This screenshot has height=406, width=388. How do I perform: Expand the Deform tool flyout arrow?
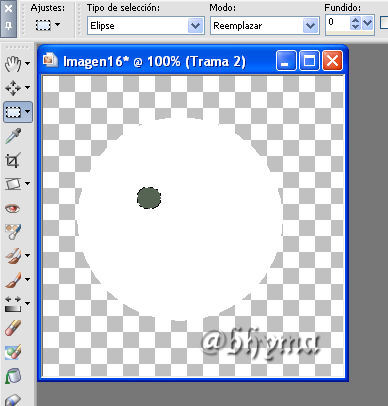click(27, 184)
